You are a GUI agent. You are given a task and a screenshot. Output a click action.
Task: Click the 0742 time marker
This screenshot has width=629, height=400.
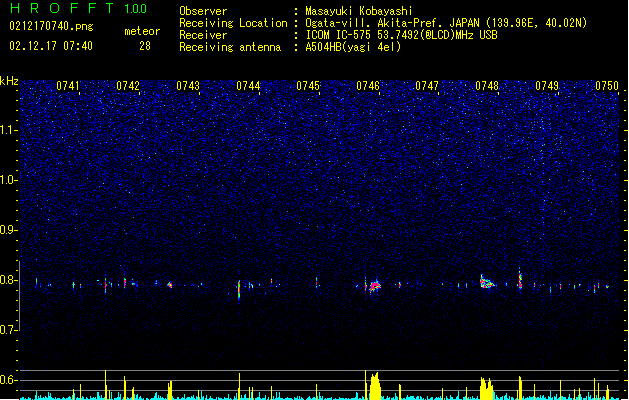128,86
